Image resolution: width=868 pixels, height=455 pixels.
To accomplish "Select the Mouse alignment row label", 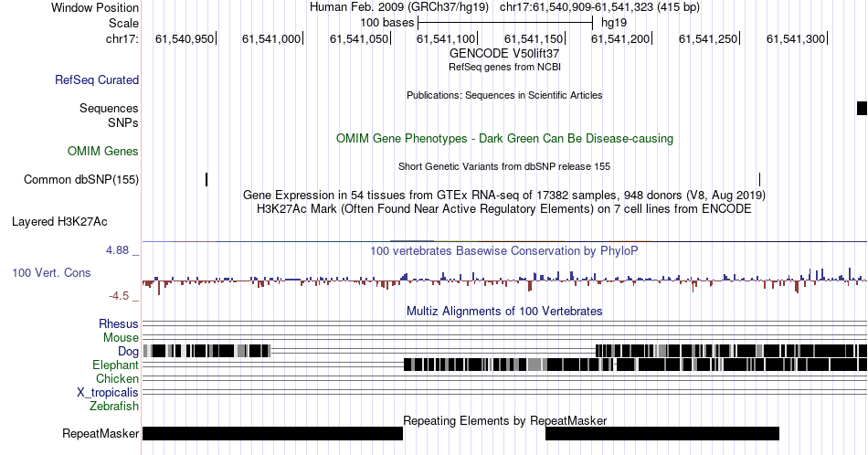I will [121, 338].
